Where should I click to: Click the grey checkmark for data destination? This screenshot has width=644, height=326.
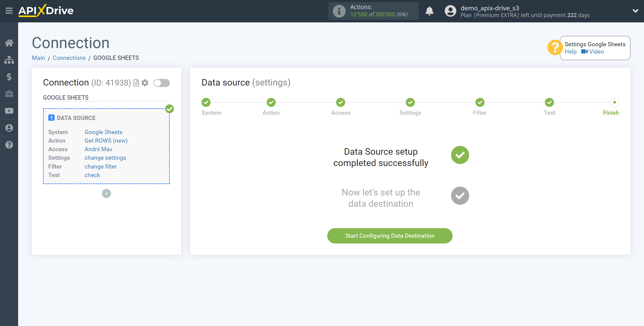point(460,196)
